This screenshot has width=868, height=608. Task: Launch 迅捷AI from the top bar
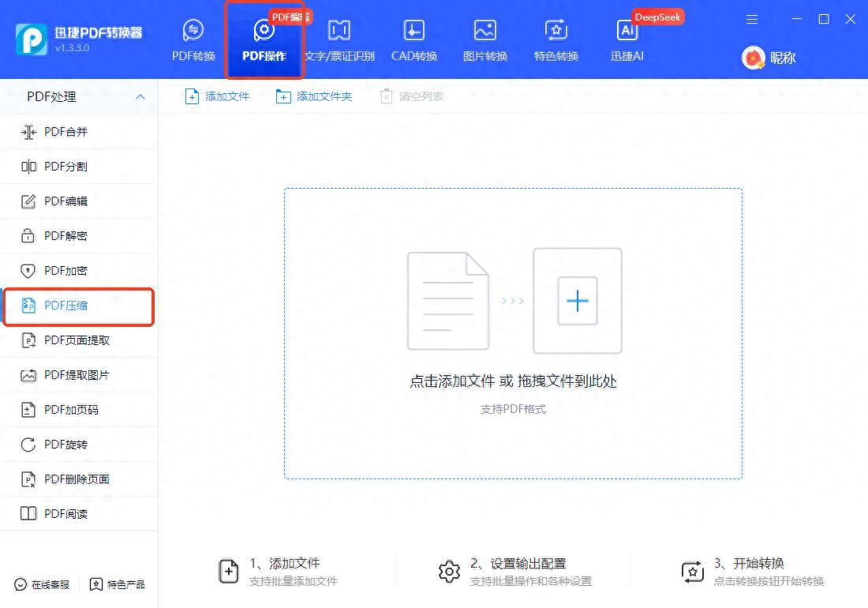[627, 32]
